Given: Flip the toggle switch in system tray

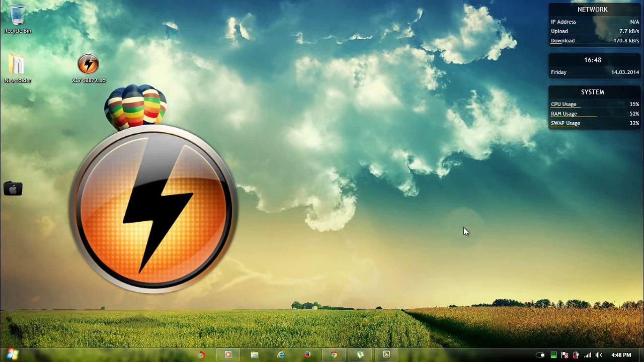Looking at the screenshot, I should pos(540,355).
